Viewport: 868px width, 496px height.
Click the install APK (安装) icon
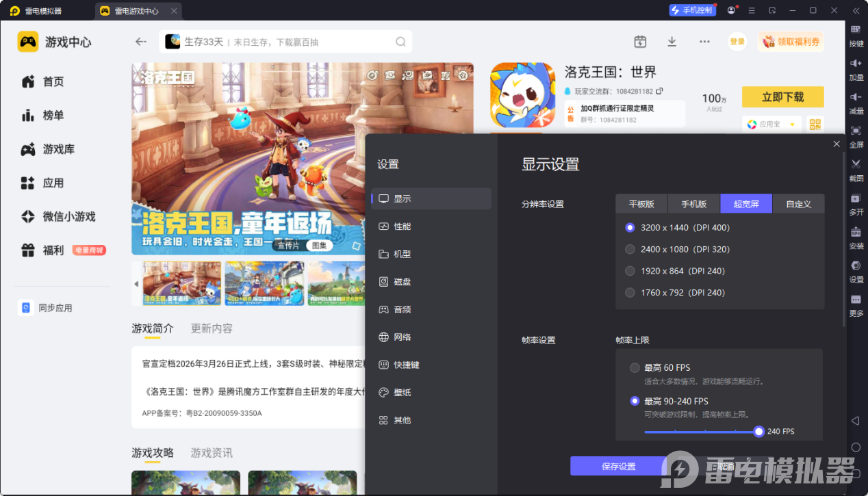[856, 232]
